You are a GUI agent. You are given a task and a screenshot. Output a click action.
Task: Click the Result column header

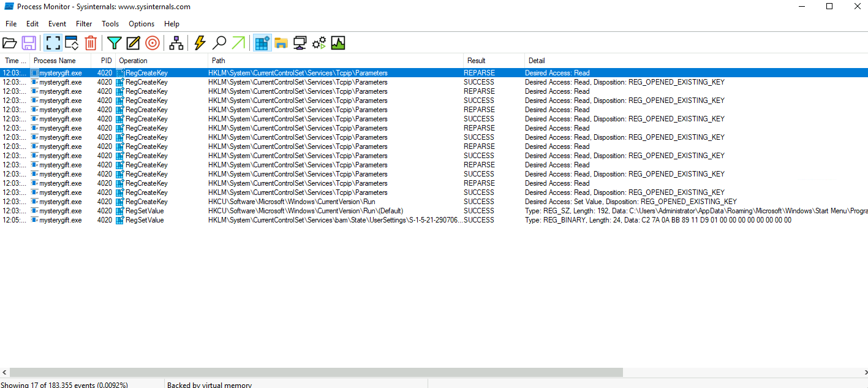pos(476,61)
